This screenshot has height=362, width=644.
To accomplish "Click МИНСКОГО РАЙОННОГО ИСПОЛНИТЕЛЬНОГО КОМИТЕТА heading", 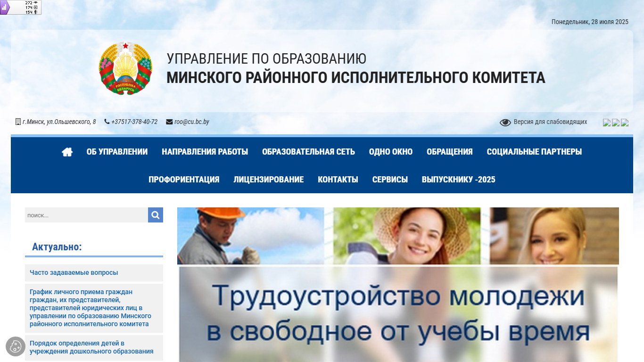I will [x=356, y=77].
